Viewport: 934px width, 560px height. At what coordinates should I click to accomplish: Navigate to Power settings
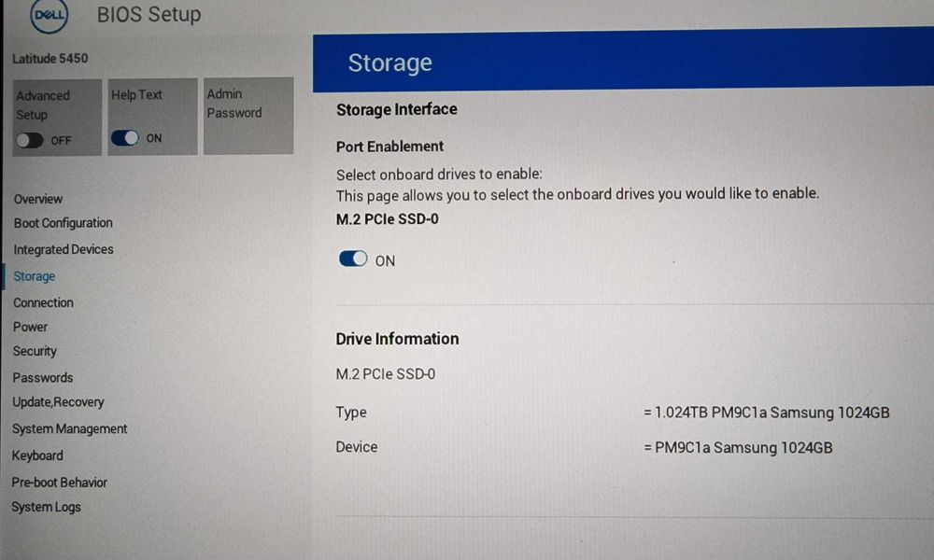(x=30, y=327)
